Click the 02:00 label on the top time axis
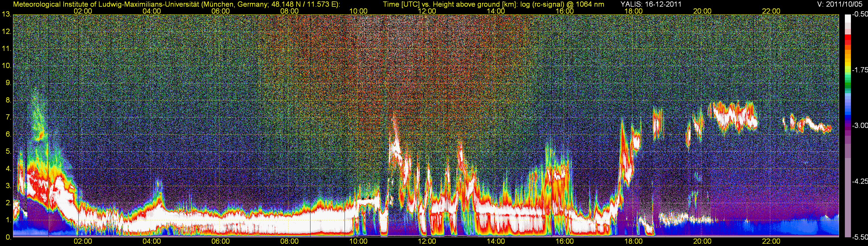This screenshot has width=868, height=246. click(83, 11)
